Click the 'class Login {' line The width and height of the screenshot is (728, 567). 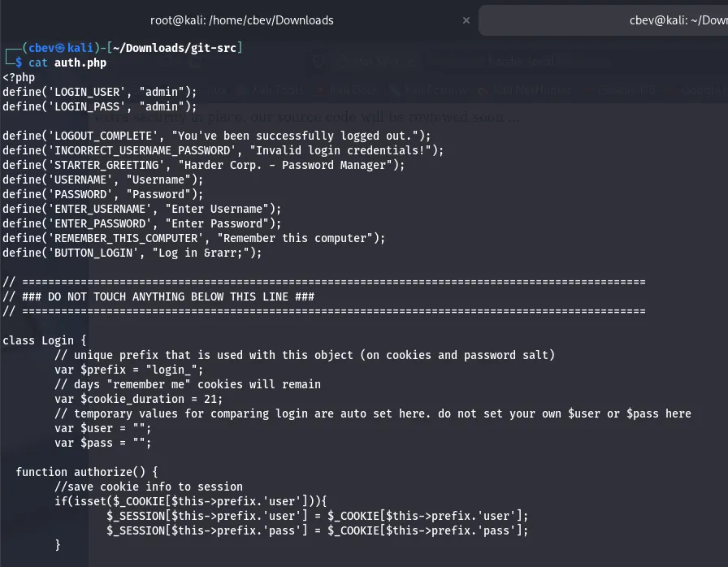point(50,340)
